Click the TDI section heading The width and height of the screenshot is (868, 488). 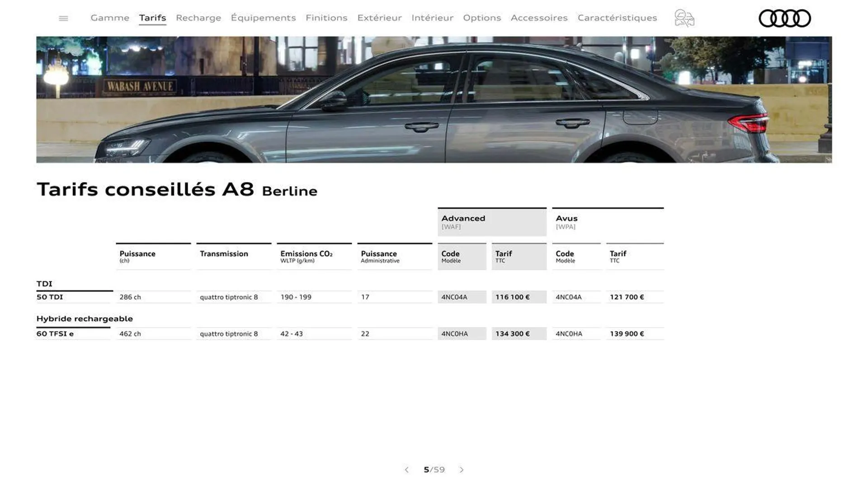(x=44, y=284)
